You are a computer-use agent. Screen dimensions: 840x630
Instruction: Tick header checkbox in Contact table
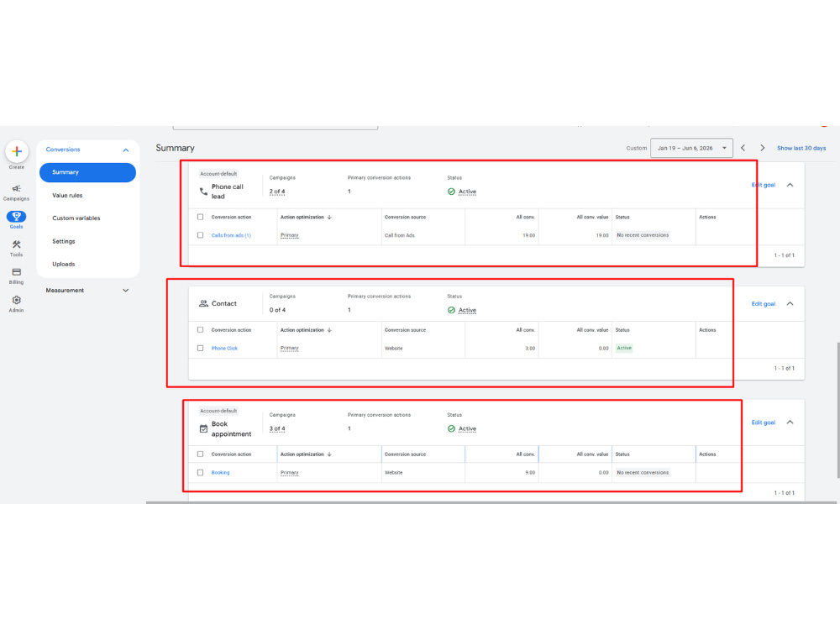coord(201,330)
